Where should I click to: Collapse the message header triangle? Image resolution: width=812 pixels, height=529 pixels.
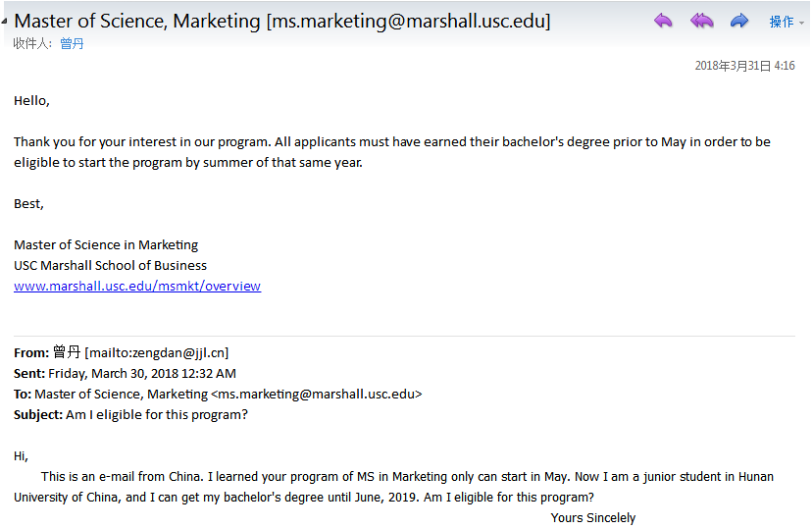coord(6,22)
